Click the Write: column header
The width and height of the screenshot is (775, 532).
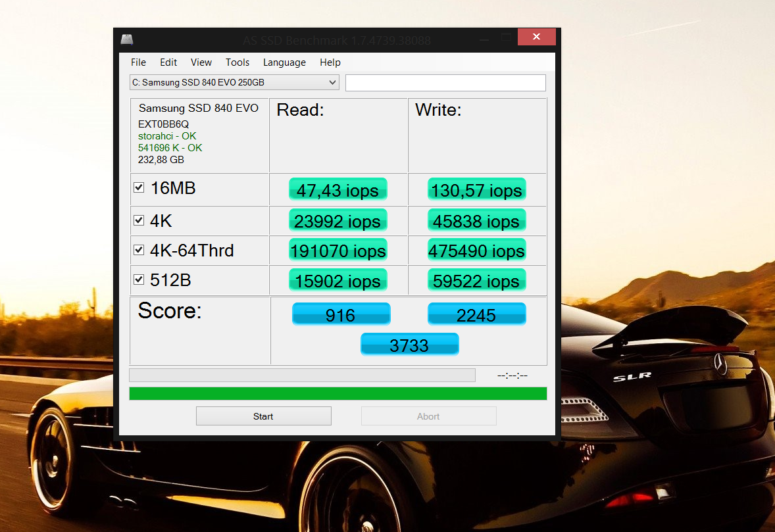pyautogui.click(x=438, y=110)
